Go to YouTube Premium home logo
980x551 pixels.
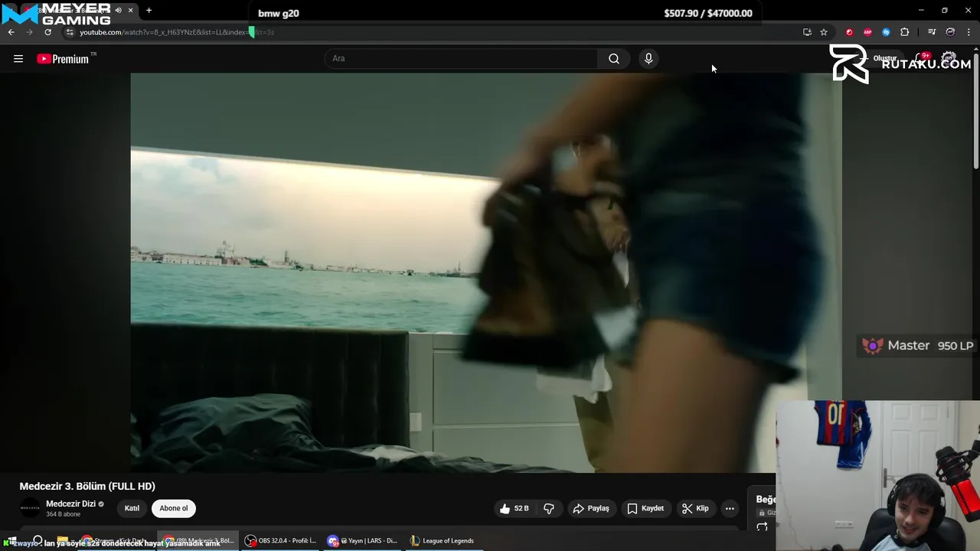[63, 59]
